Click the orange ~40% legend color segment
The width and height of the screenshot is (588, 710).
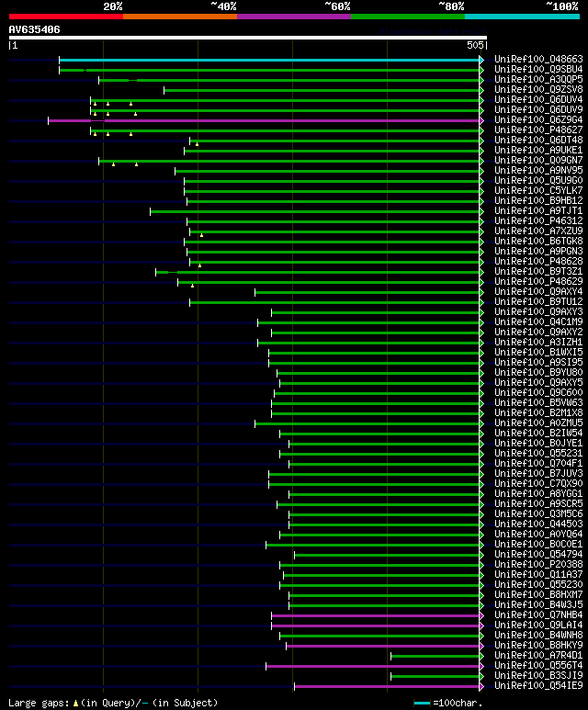180,17
